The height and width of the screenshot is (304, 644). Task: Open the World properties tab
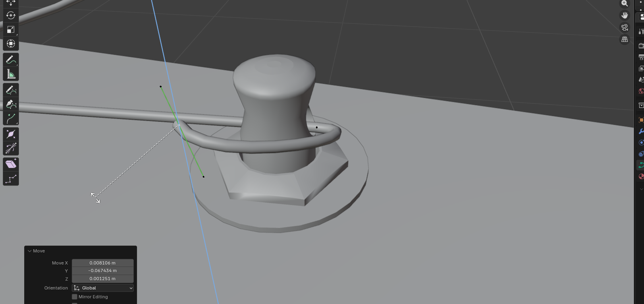(641, 91)
